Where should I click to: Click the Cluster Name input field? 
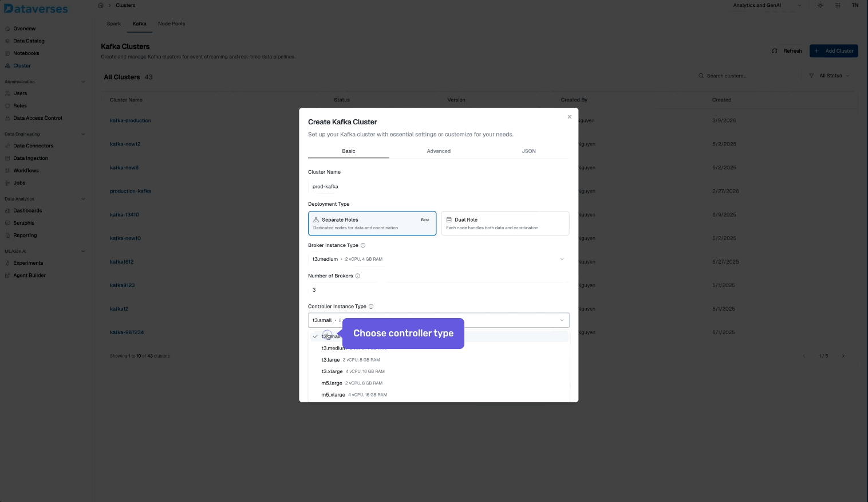438,187
